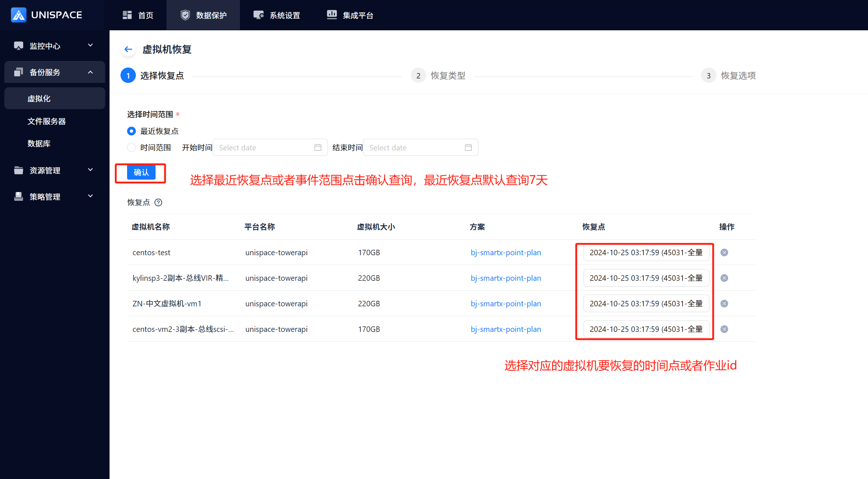This screenshot has width=868, height=479.
Task: Open calendar icon in 开始时间 field
Action: (318, 147)
